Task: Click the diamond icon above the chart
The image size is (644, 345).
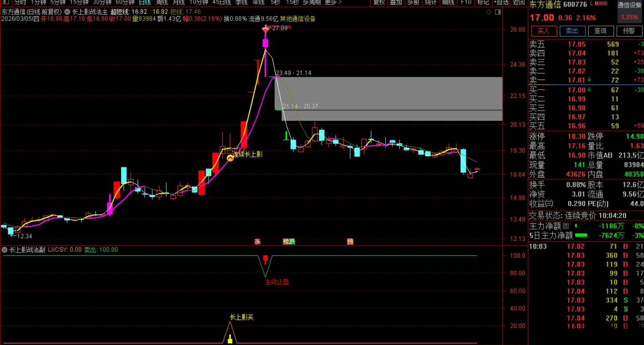Action: point(488,12)
